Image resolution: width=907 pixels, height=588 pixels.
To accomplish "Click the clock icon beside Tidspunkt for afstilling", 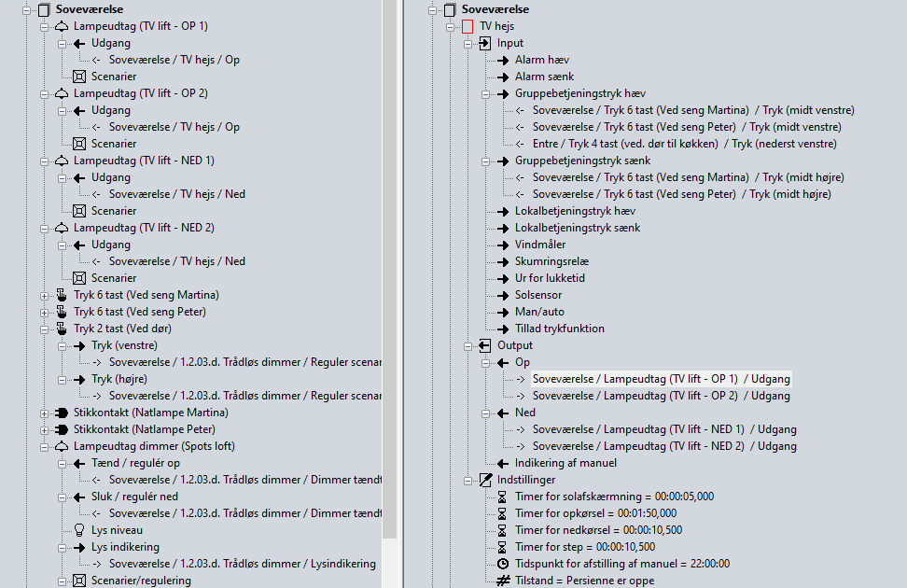I will [502, 564].
